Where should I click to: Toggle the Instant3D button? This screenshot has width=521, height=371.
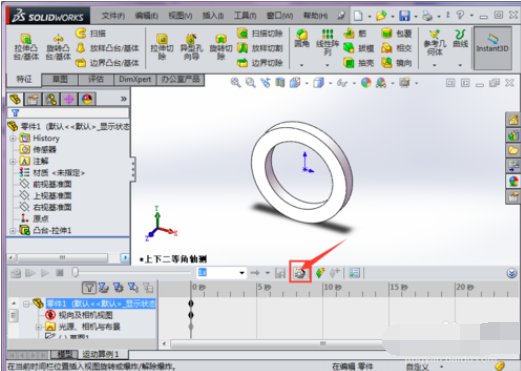(x=493, y=48)
